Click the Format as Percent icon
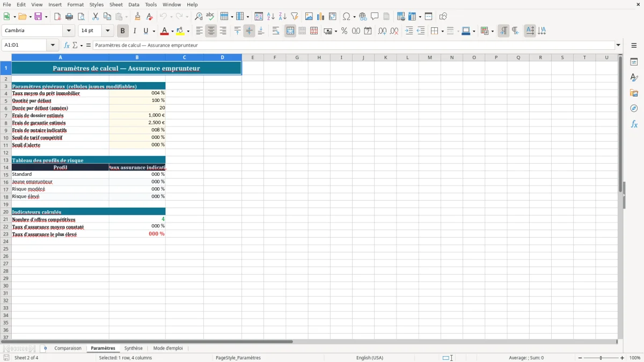Screen dimensions: 644x362 pos(345,31)
